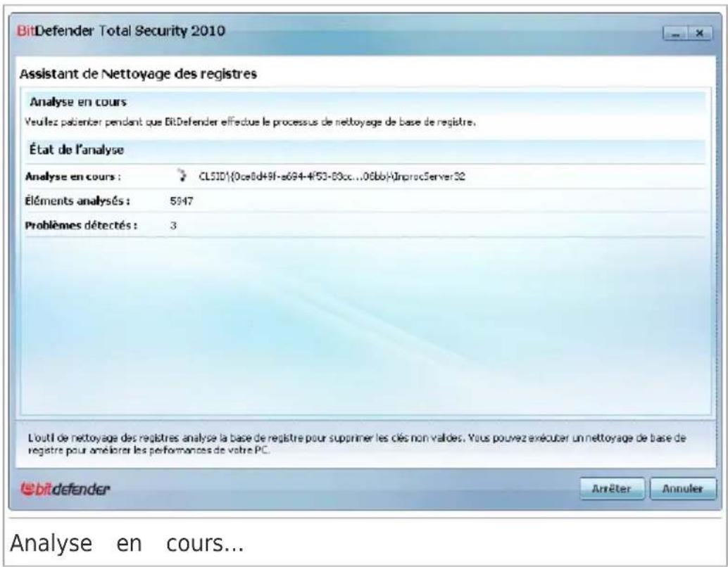Click the 5947 analyzed elements value
The height and width of the screenshot is (567, 728).
(x=181, y=201)
